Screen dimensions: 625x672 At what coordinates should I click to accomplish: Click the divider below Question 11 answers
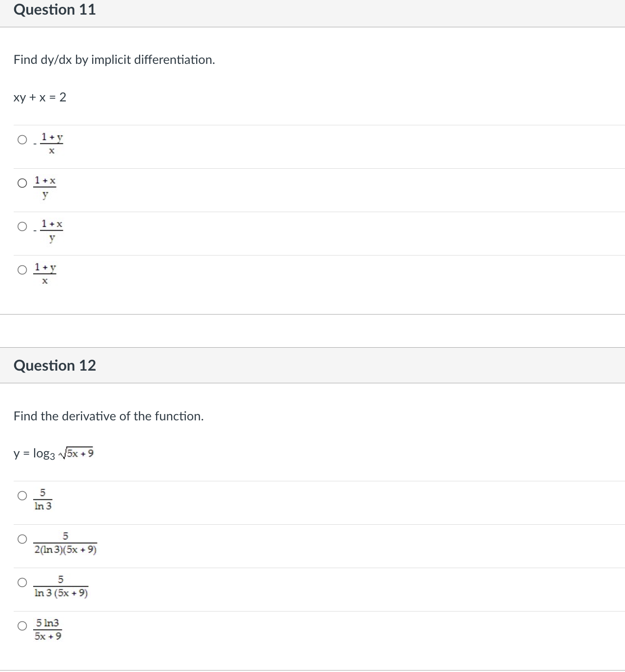pyautogui.click(x=312, y=315)
